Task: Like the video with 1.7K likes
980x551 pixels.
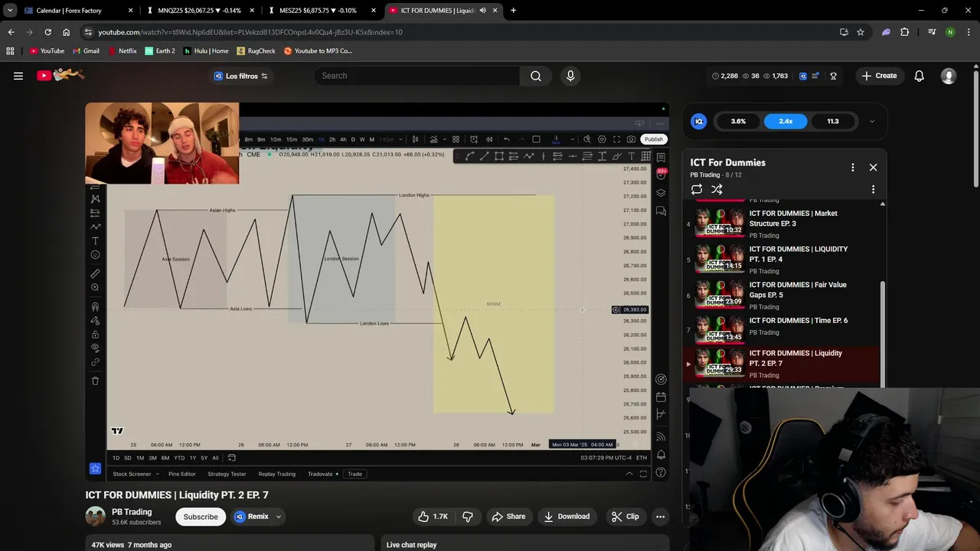Action: click(x=433, y=517)
